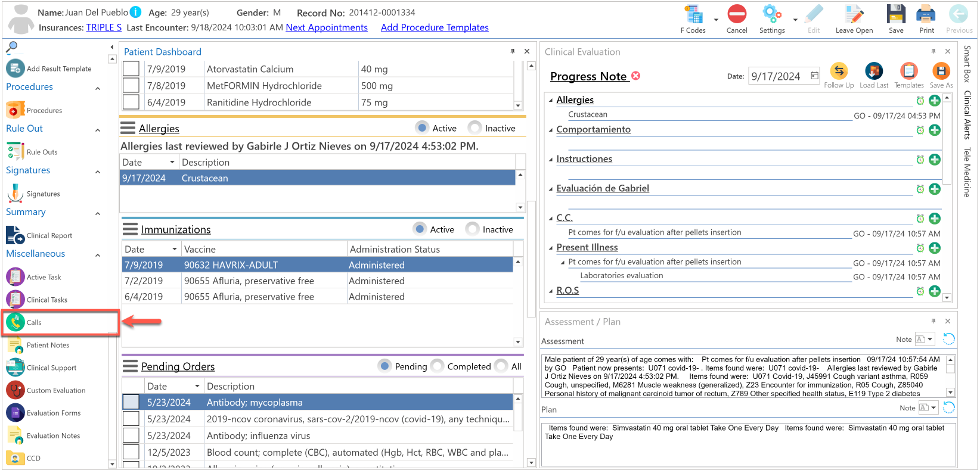The width and height of the screenshot is (980, 470).
Task: Open the Next Appointments link
Action: click(327, 27)
